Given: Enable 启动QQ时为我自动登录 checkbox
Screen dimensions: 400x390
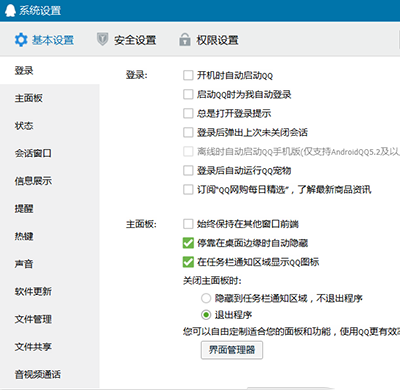Looking at the screenshot, I should tap(188, 94).
